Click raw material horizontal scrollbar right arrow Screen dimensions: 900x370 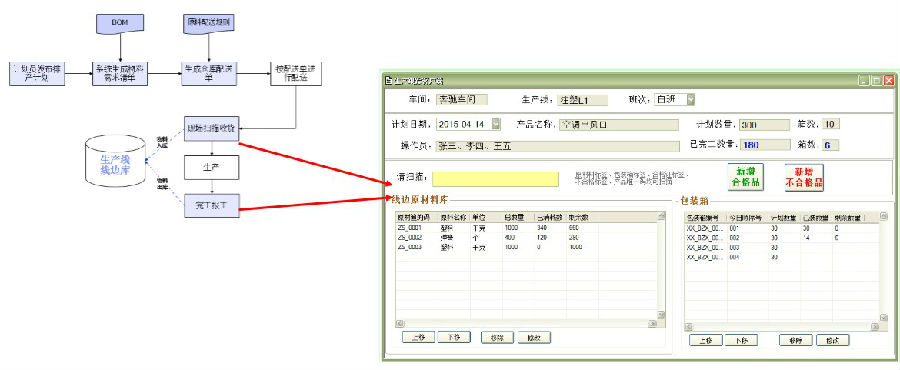[x=653, y=323]
